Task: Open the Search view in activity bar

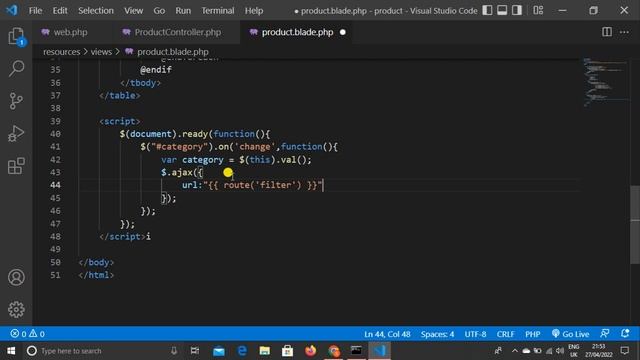Action: [x=16, y=69]
